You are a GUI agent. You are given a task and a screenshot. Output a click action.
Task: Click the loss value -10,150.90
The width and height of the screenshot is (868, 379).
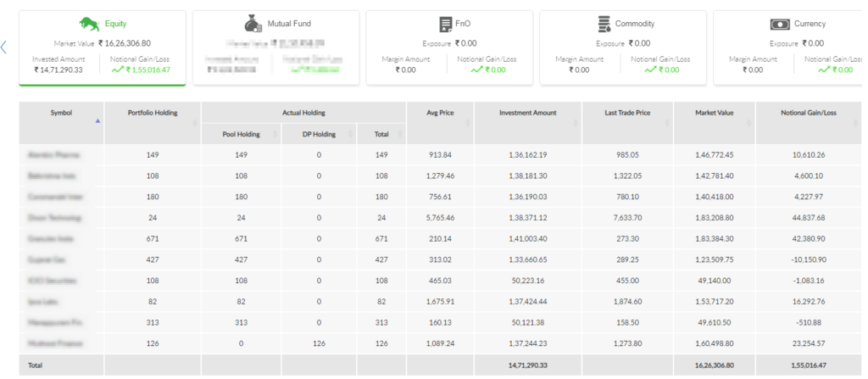809,259
